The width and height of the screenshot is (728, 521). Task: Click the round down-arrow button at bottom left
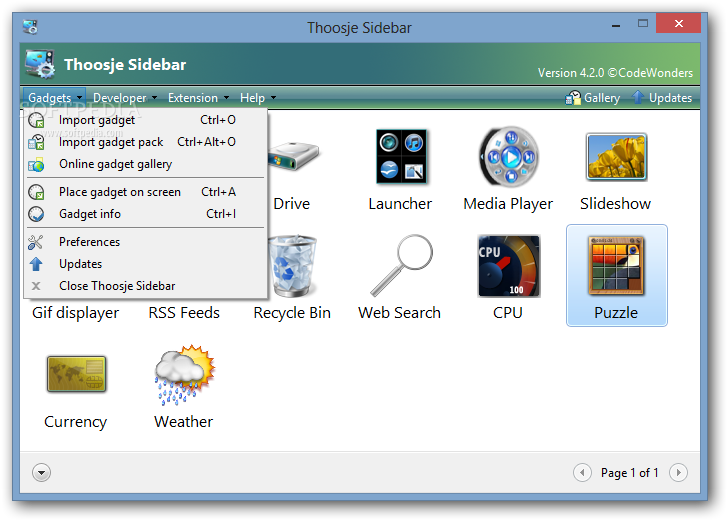click(x=41, y=473)
